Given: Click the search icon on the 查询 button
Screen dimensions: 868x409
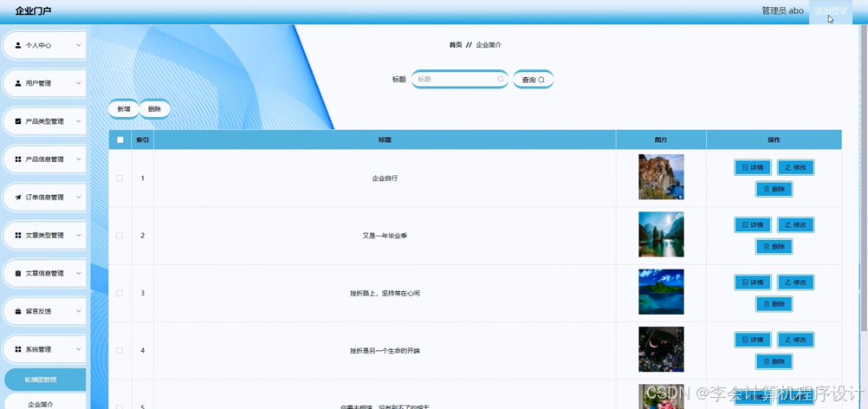Looking at the screenshot, I should (x=541, y=81).
